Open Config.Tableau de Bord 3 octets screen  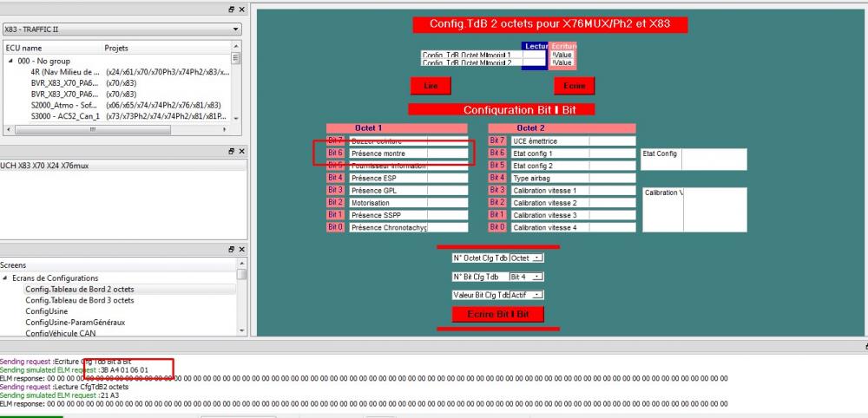coord(80,300)
